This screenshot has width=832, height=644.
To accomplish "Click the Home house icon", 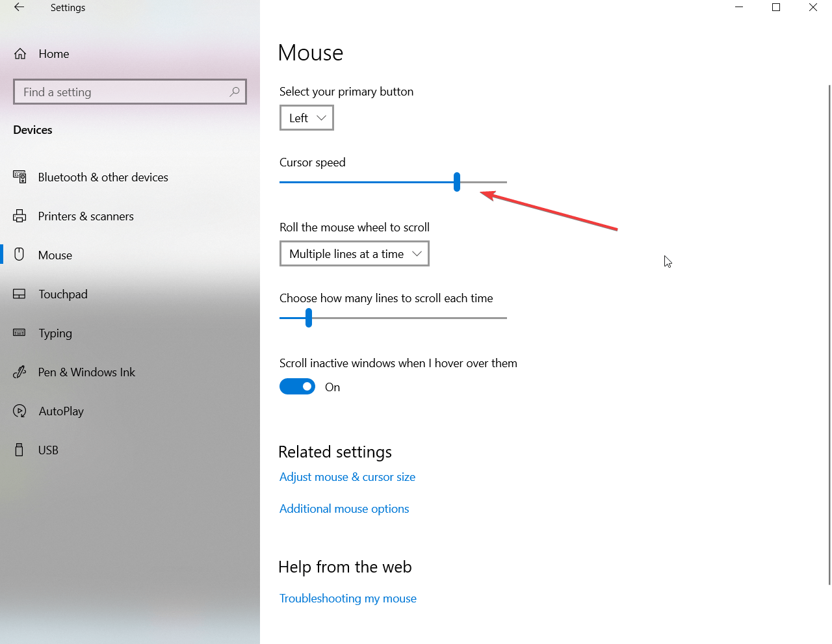I will (x=20, y=54).
